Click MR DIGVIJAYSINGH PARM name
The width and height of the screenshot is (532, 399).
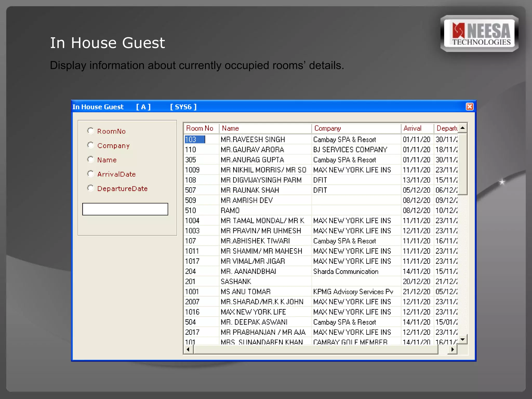coord(261,180)
